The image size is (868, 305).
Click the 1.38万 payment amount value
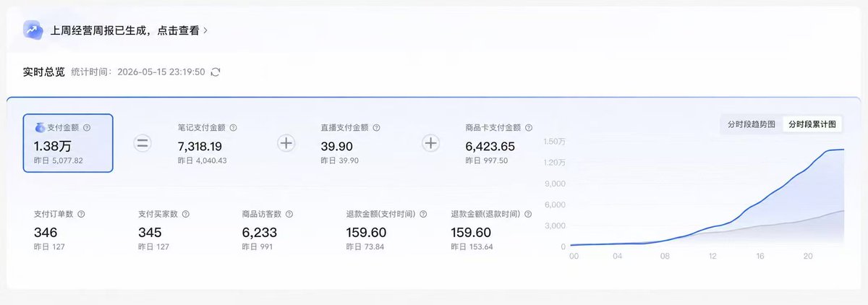54,146
